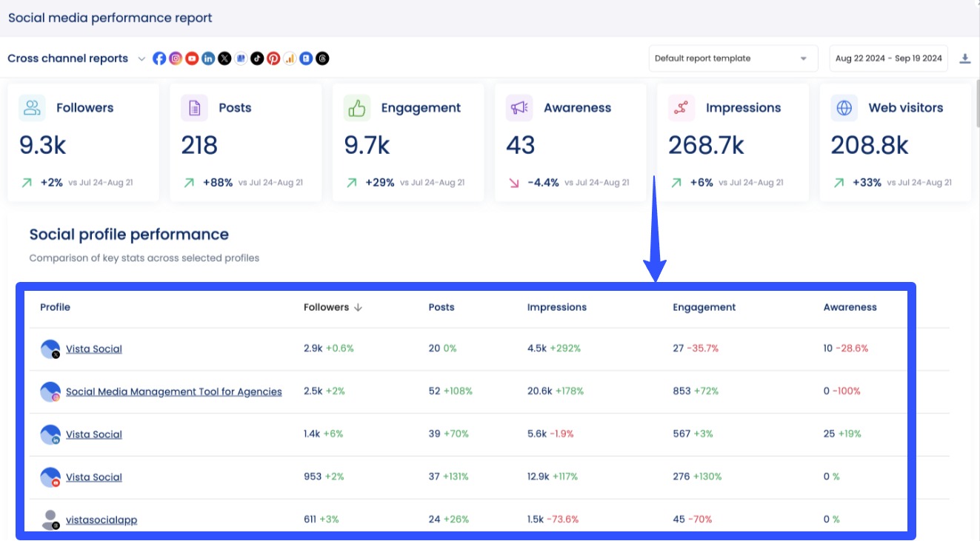980x541 pixels.
Task: Select the TikTok channel icon
Action: (x=257, y=58)
